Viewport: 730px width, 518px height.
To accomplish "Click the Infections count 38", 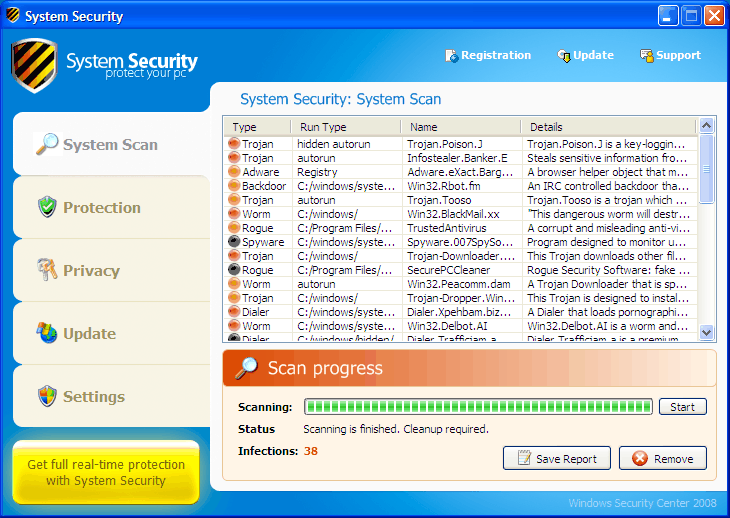I will [311, 451].
